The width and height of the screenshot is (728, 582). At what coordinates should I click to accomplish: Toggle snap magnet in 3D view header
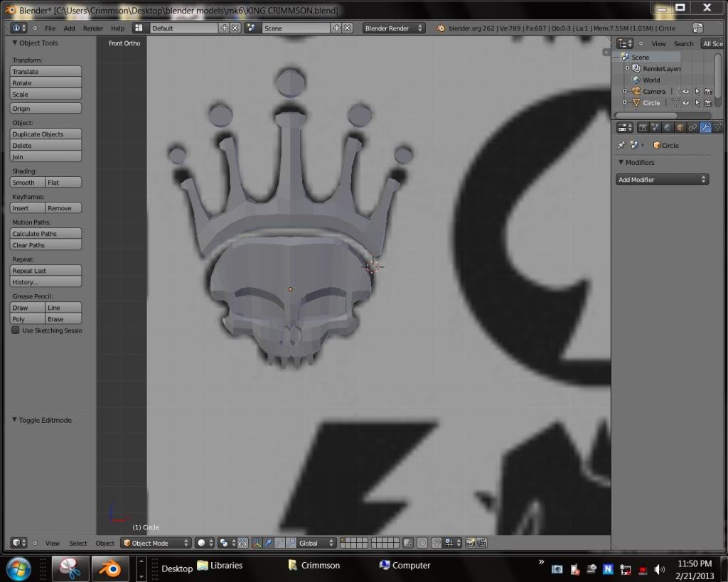(x=436, y=542)
